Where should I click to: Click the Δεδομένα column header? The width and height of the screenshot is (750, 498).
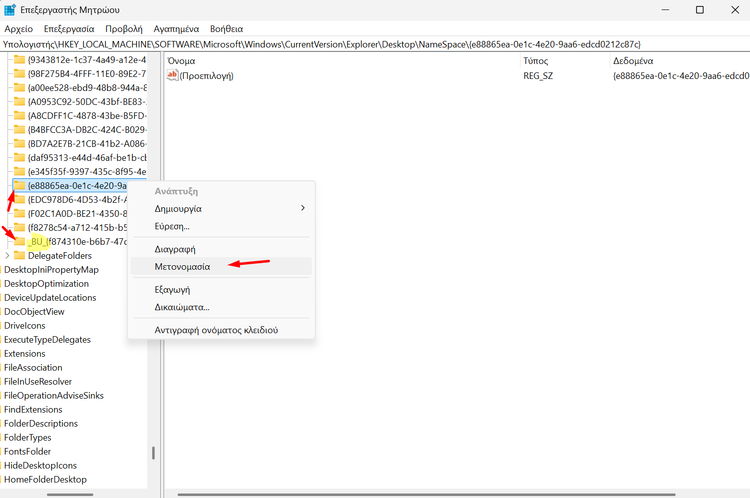[633, 61]
